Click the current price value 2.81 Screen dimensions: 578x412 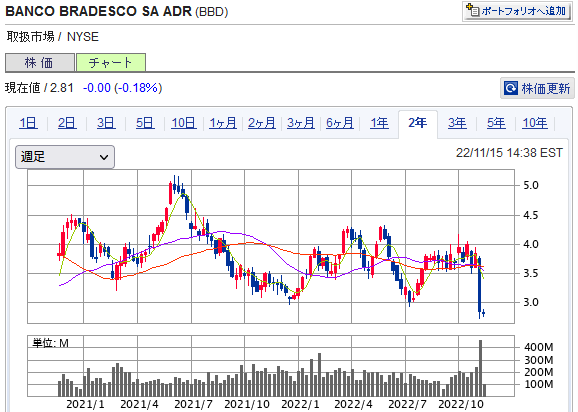(x=62, y=88)
